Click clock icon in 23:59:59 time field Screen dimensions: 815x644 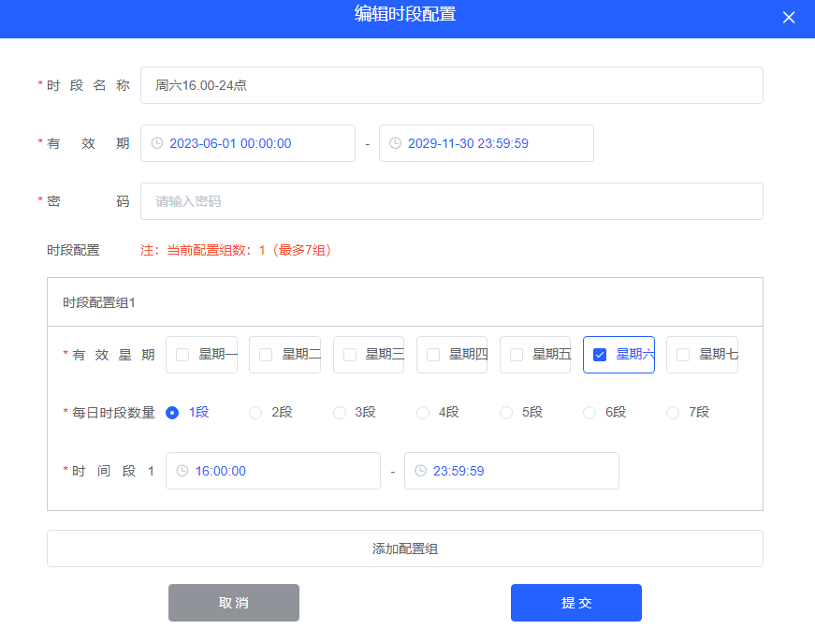[420, 471]
